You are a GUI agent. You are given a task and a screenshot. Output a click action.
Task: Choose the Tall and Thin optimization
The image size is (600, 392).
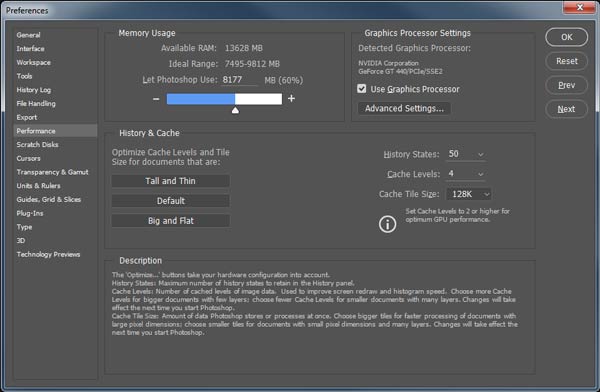[171, 181]
